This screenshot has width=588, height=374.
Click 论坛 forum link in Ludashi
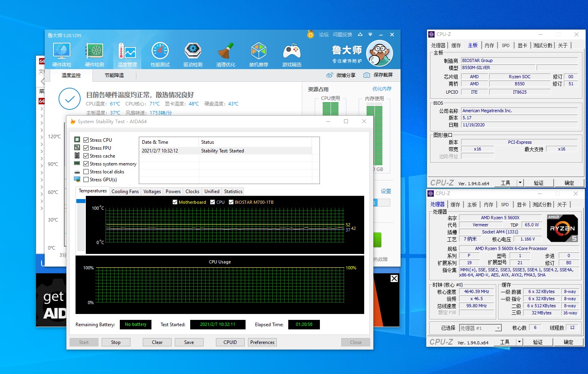pos(324,35)
